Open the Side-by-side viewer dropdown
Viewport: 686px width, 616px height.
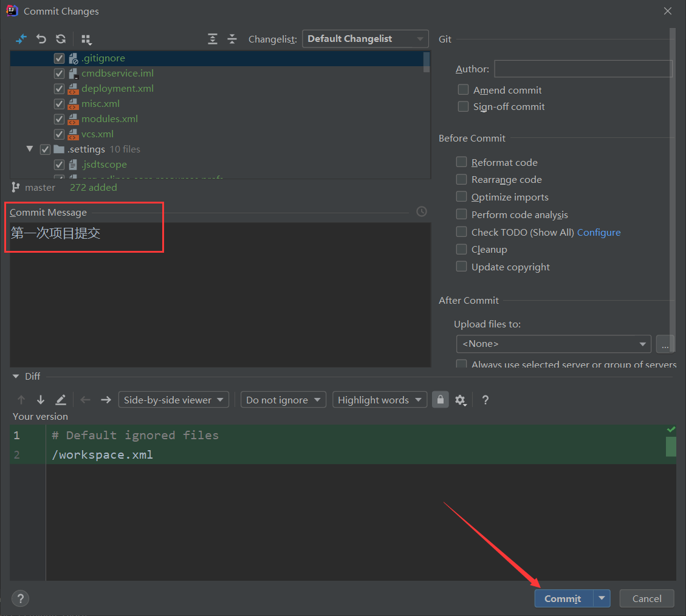click(x=173, y=400)
